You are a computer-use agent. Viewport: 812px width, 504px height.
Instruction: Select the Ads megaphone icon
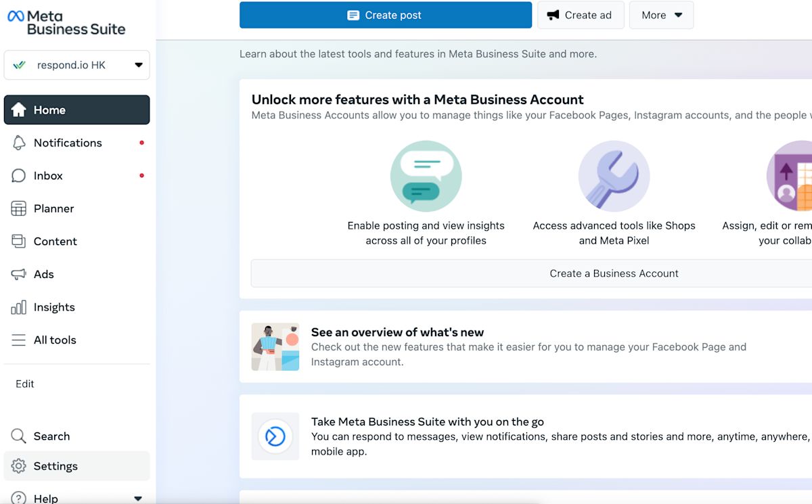point(19,274)
